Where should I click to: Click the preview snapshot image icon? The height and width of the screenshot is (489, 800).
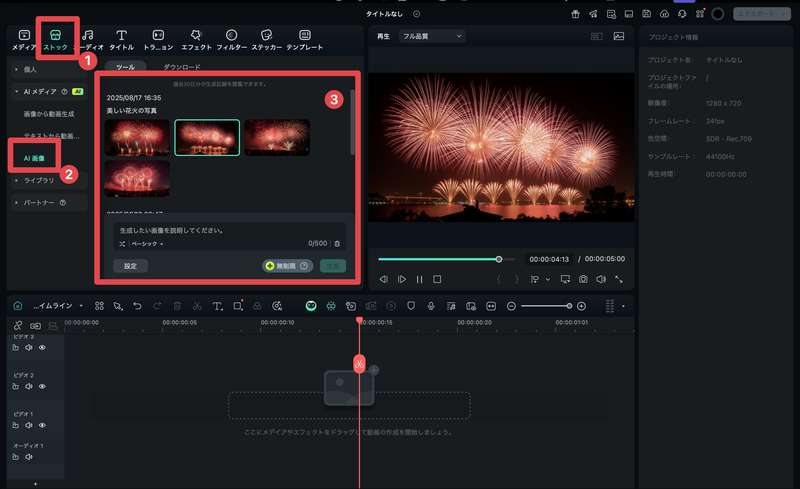click(619, 36)
